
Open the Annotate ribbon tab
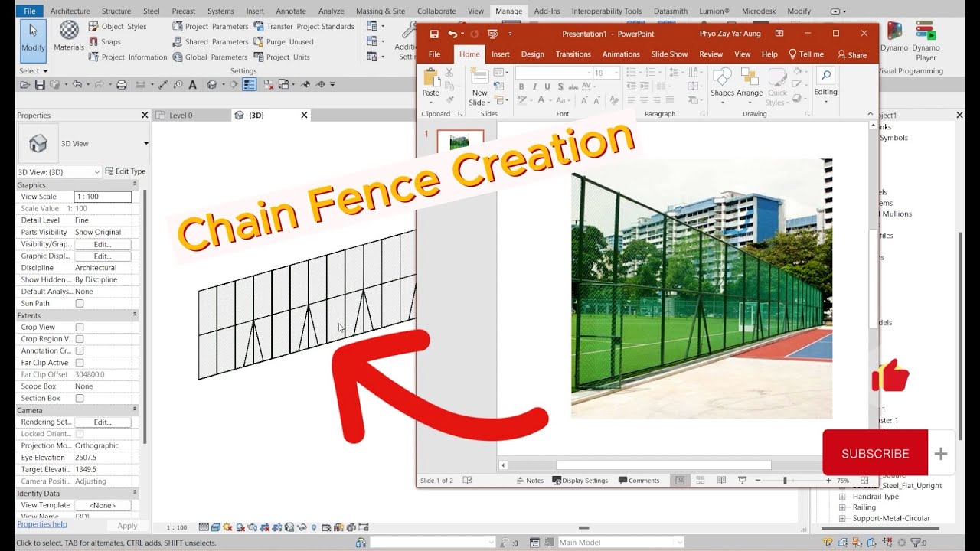click(291, 11)
